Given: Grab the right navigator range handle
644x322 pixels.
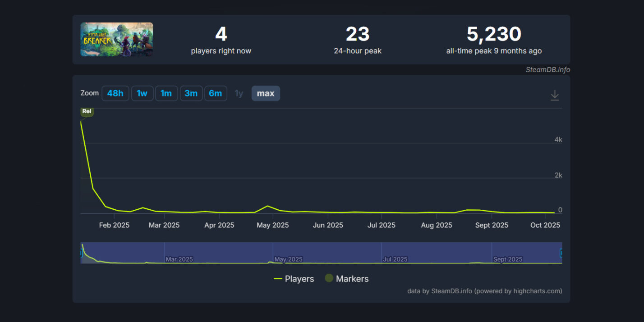Looking at the screenshot, I should [x=561, y=253].
